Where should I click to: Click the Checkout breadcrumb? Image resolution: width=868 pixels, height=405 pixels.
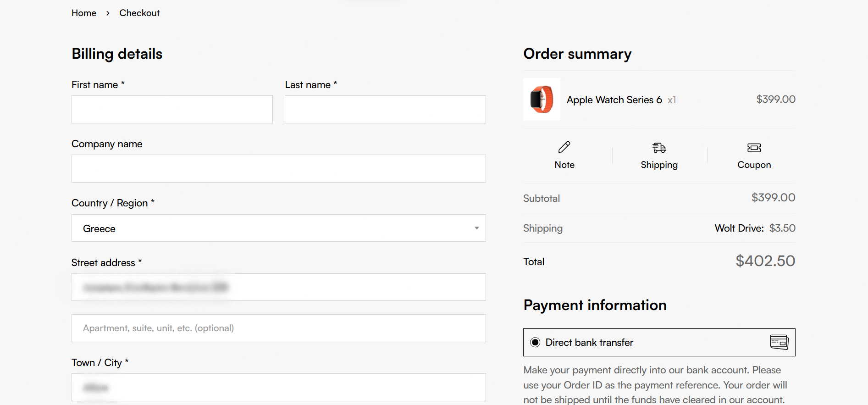click(x=139, y=13)
